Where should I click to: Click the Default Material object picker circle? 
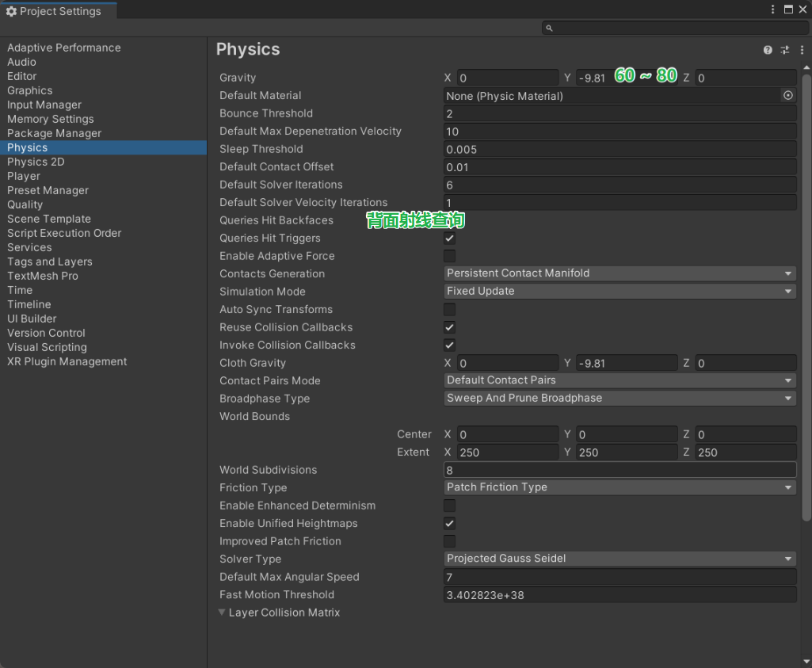tap(787, 95)
